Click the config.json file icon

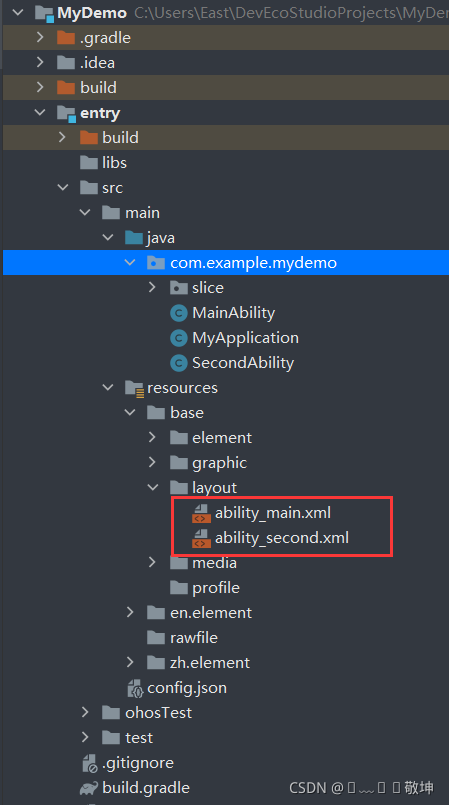click(135, 688)
